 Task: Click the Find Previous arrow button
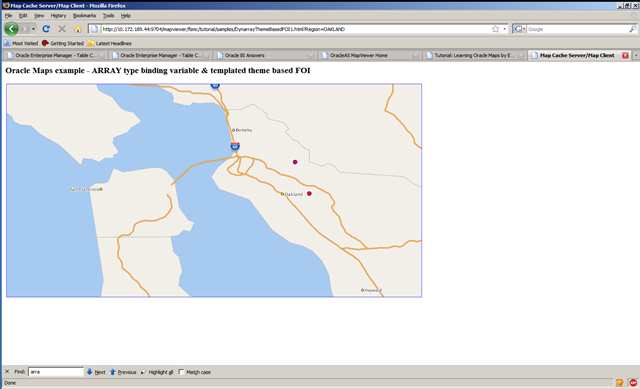click(x=123, y=372)
